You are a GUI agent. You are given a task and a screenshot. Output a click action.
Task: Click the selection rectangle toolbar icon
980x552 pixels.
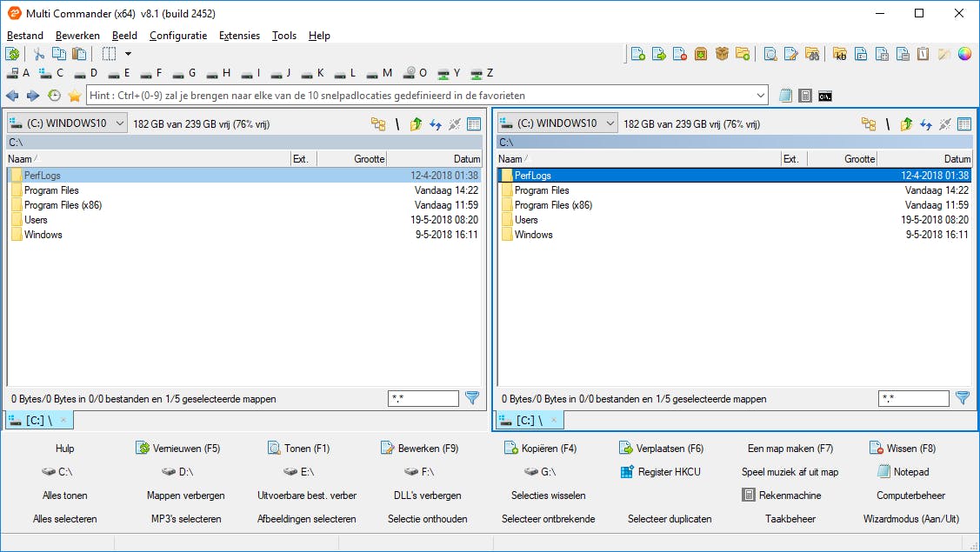click(109, 55)
